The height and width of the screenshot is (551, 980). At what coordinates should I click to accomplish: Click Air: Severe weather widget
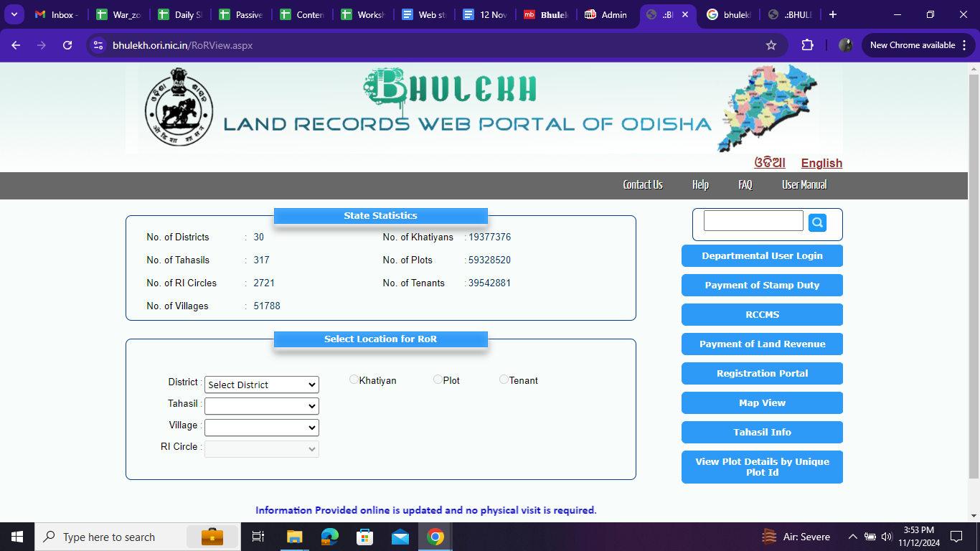796,537
